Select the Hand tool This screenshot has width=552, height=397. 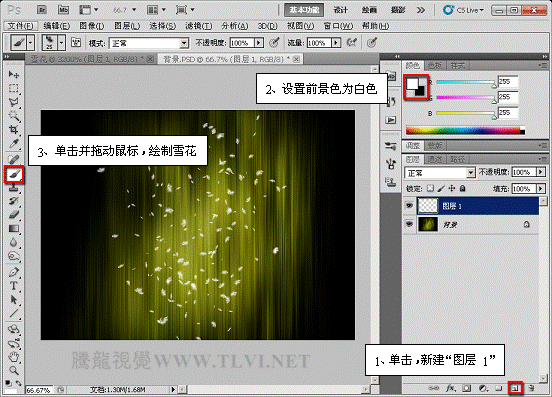pos(14,357)
